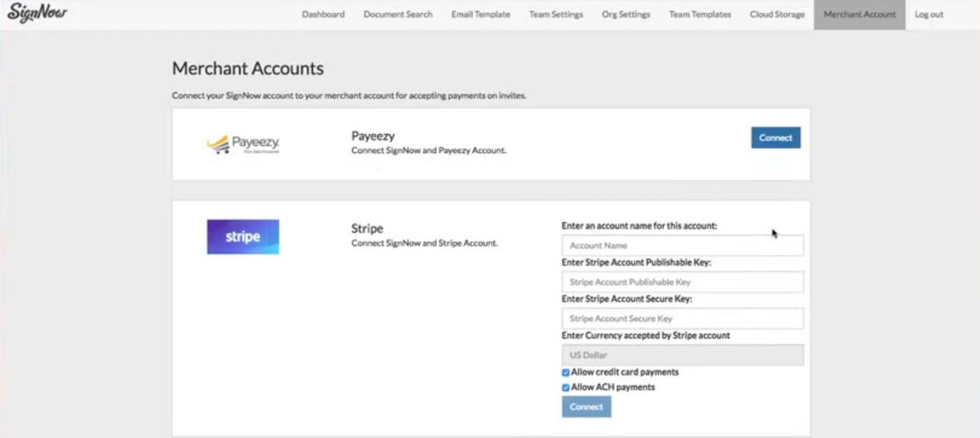Click the Stripe title text
980x438 pixels.
367,229
